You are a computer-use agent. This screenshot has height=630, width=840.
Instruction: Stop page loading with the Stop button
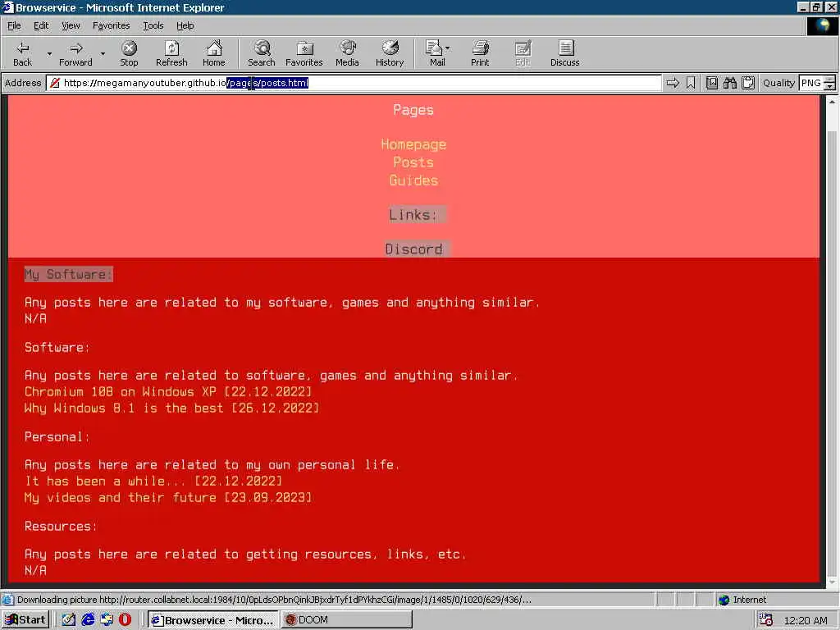coord(129,53)
